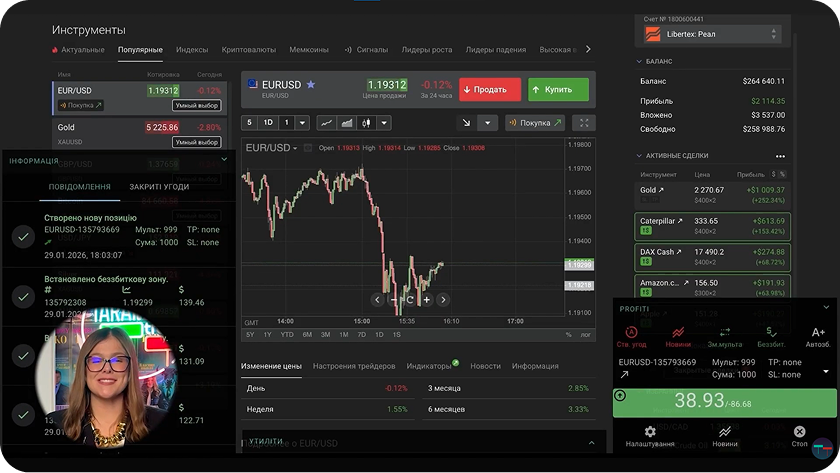Image resolution: width=840 pixels, height=473 pixels.
Task: Switch to the Индексы tab
Action: [x=192, y=49]
